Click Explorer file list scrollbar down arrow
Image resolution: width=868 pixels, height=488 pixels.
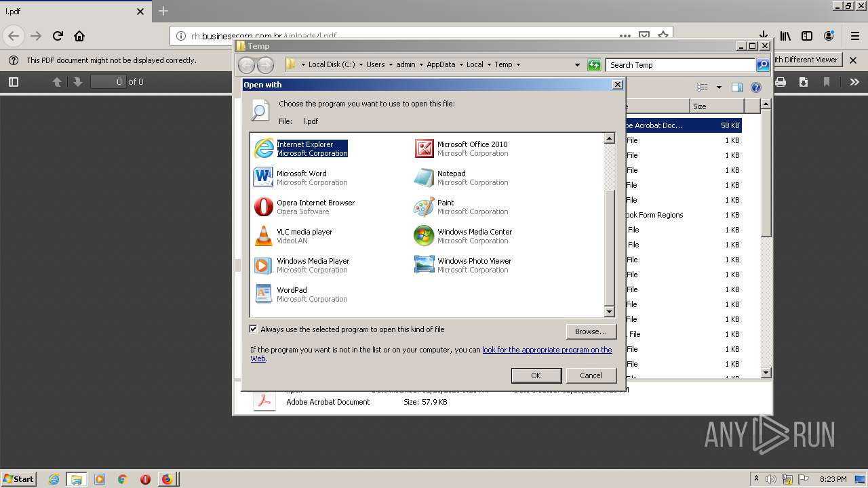coord(766,373)
